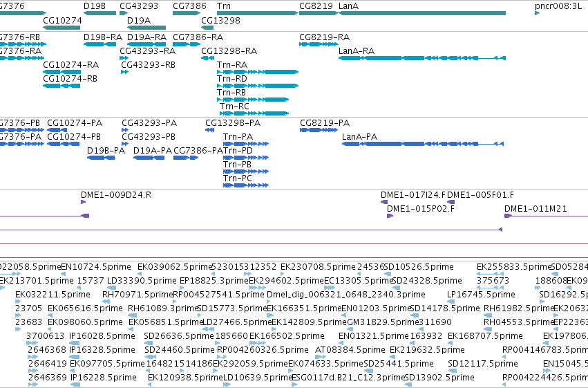Click the EK168707.5prime EST label
Screen dimensions: 588x388
point(485,337)
